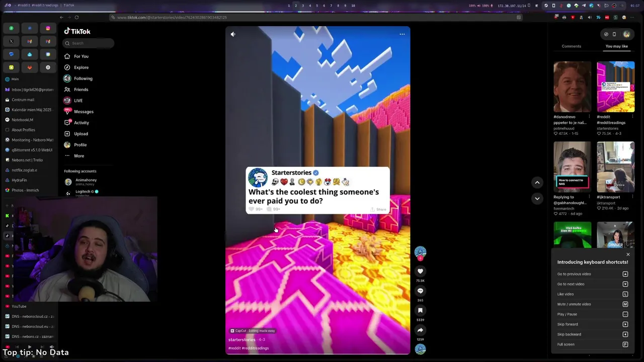Click 'Go to next video' shortcut row
Image resolution: width=644 pixels, height=362 pixels.
[x=592, y=284]
